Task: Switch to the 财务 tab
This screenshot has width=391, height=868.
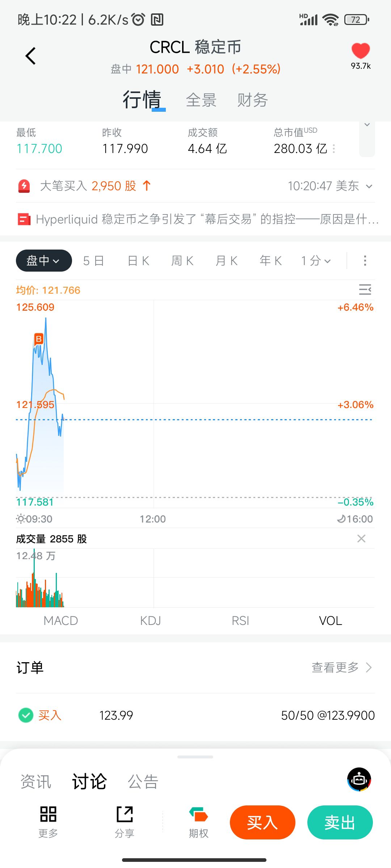Action: tap(252, 100)
